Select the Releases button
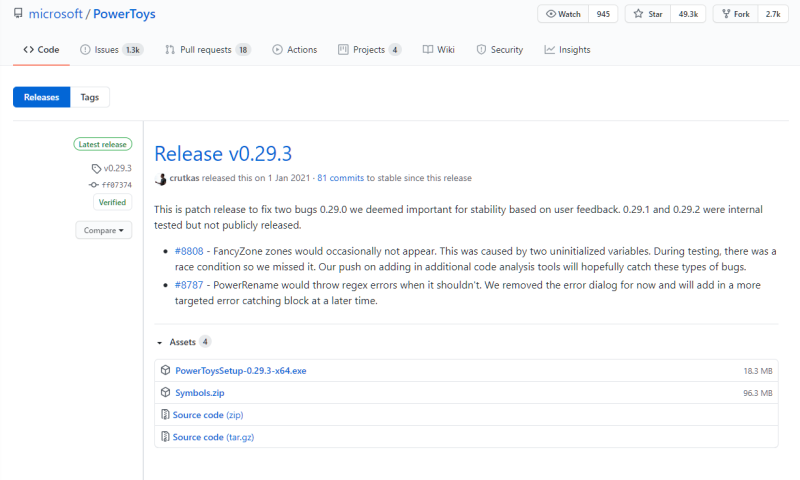 (41, 97)
